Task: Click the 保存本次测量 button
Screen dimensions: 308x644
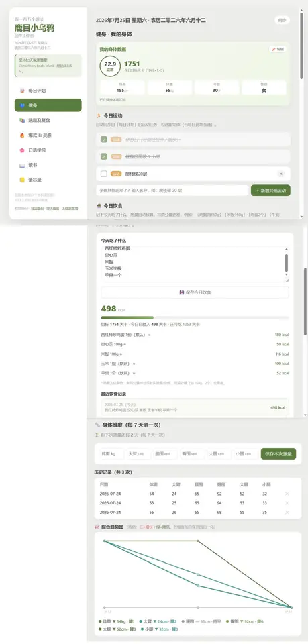Action: pos(278,454)
